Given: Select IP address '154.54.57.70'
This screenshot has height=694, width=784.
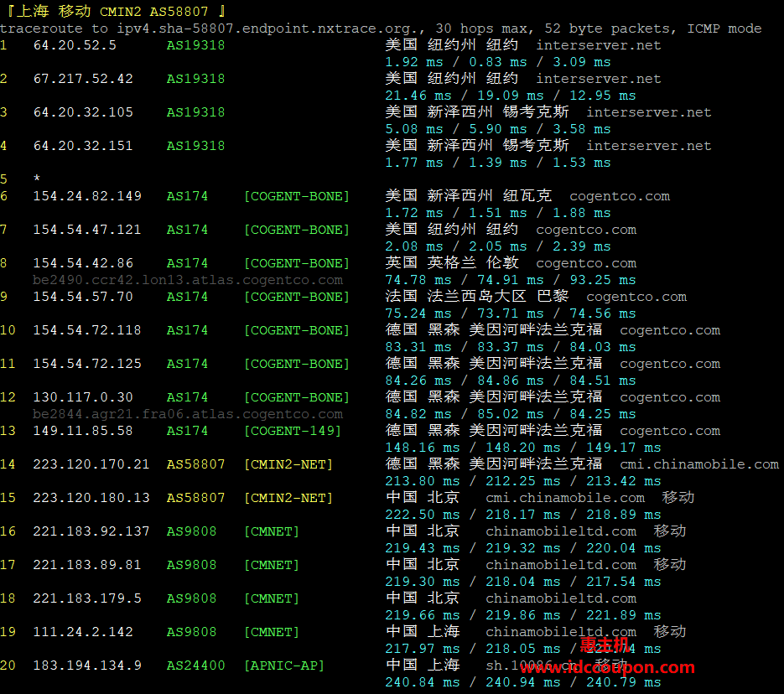Looking at the screenshot, I should [83, 296].
